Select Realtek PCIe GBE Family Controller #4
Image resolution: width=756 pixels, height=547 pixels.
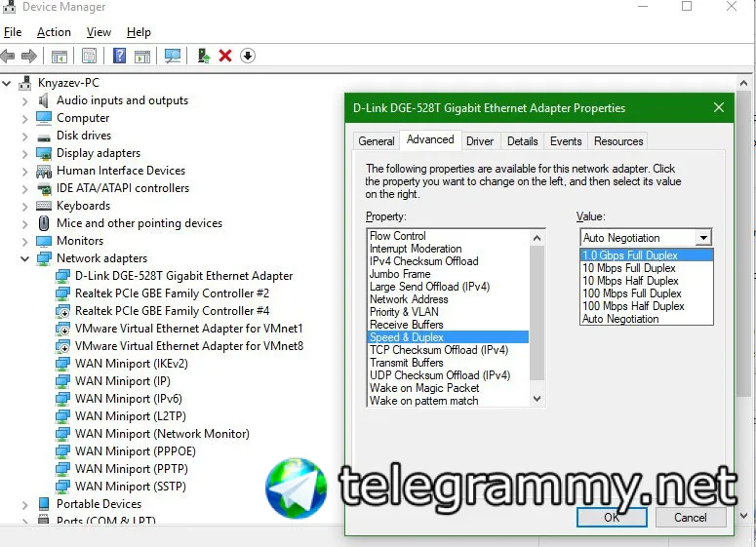(x=172, y=311)
